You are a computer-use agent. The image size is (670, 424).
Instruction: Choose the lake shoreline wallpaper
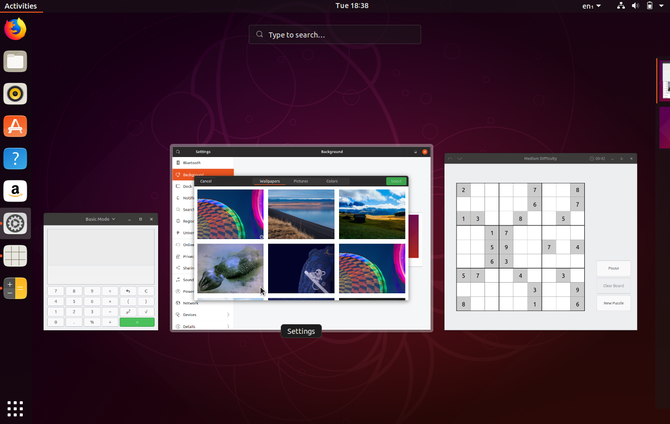pos(301,214)
